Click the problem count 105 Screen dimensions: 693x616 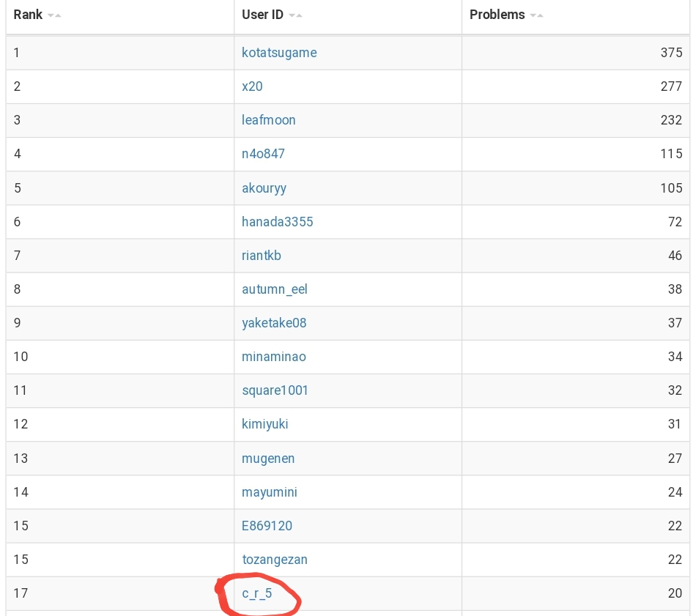coord(671,188)
